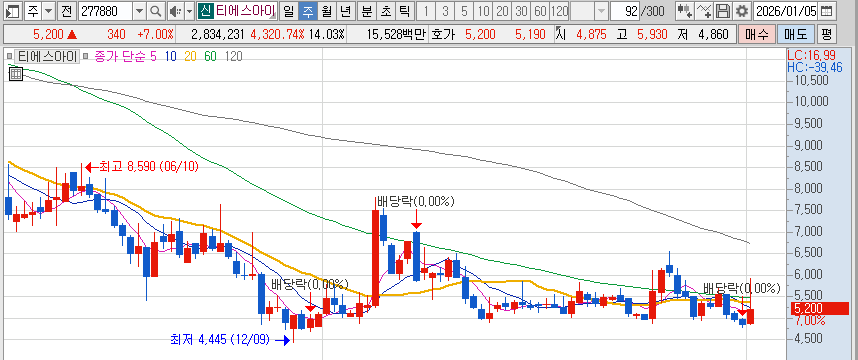The height and width of the screenshot is (360, 858).
Task: Click the save chart floppy icon
Action: (722, 10)
